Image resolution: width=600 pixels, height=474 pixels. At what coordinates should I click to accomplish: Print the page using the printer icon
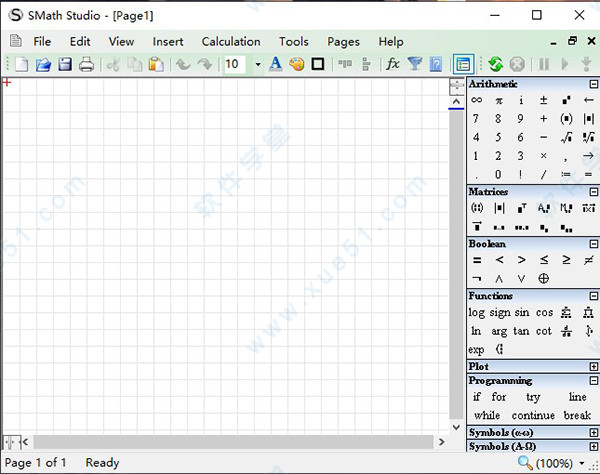click(86, 64)
